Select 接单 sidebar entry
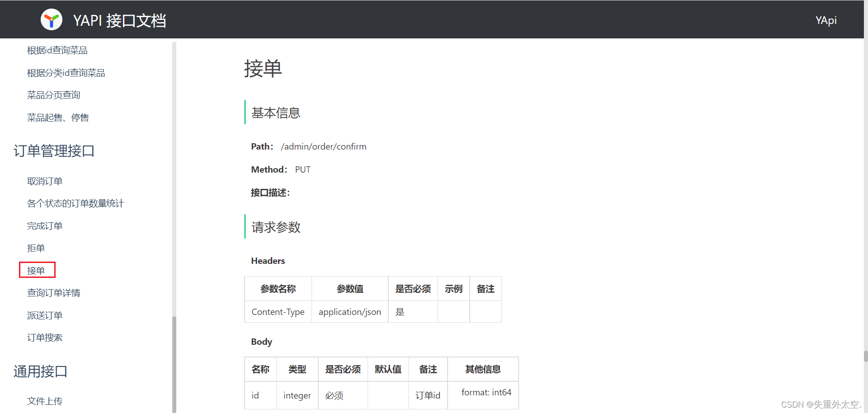This screenshot has height=413, width=868. click(36, 270)
